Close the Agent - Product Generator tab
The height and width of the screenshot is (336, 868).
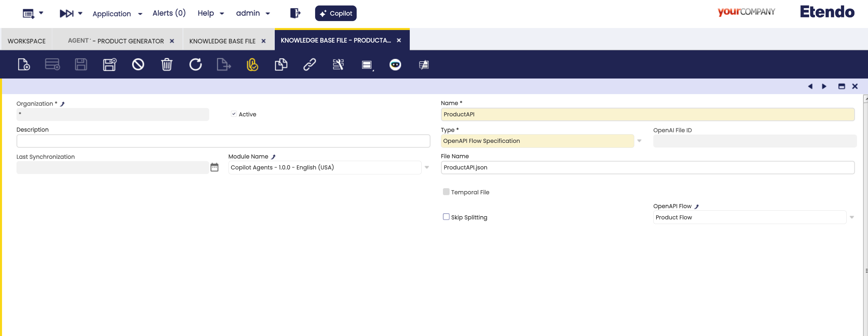click(x=172, y=41)
